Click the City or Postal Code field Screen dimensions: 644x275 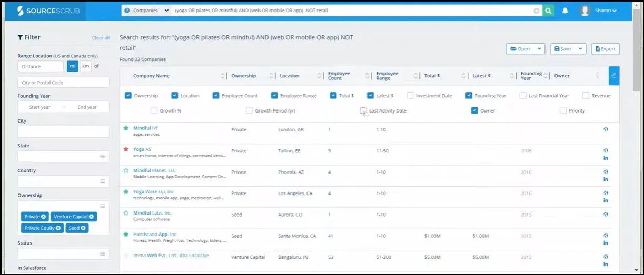[x=63, y=83]
